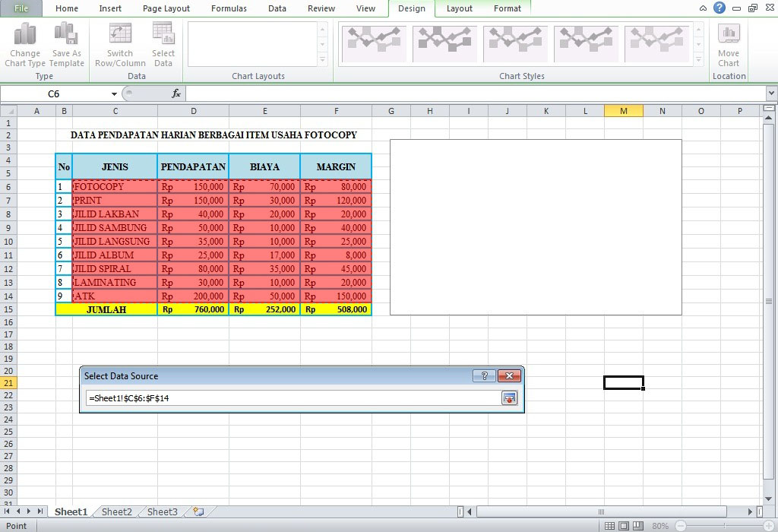Click the PENDAPATAN header cell

(x=193, y=166)
